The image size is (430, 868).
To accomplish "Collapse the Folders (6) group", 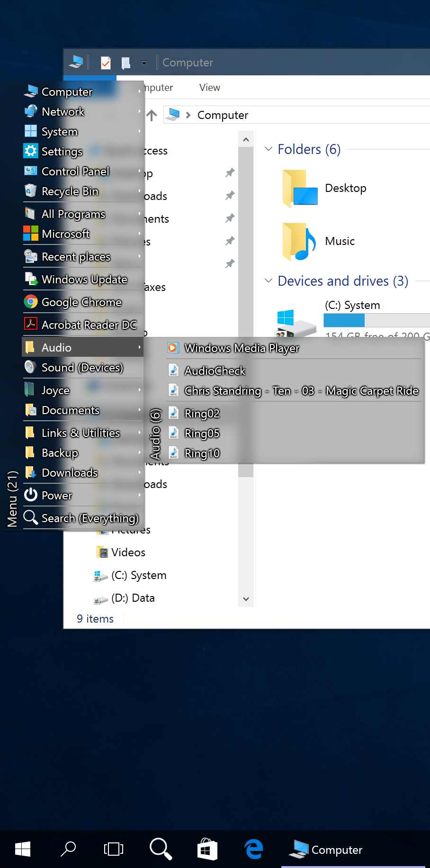I will (x=269, y=149).
